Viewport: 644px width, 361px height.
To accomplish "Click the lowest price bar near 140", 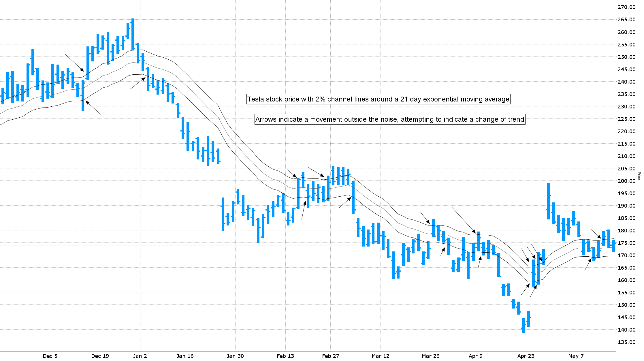I will pos(524,325).
